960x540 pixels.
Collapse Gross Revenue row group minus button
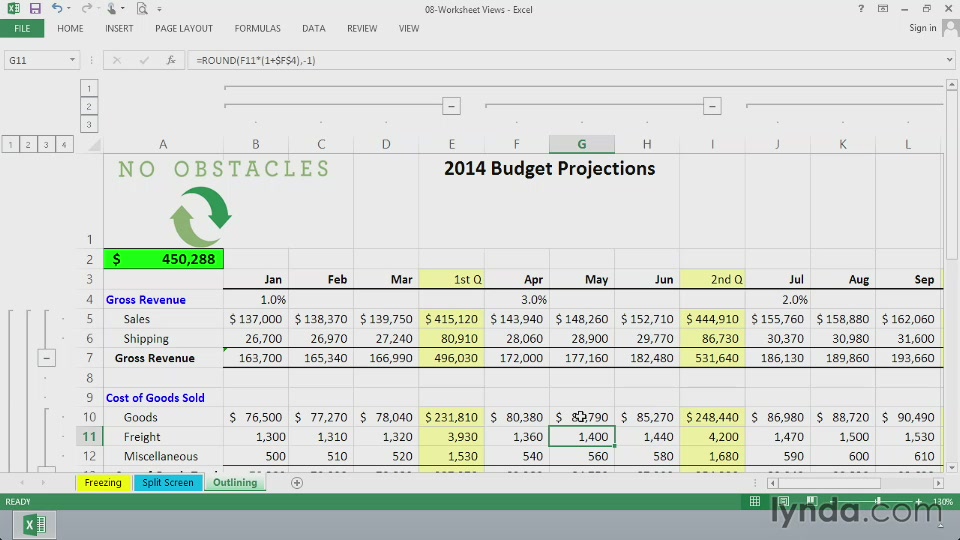pyautogui.click(x=47, y=358)
